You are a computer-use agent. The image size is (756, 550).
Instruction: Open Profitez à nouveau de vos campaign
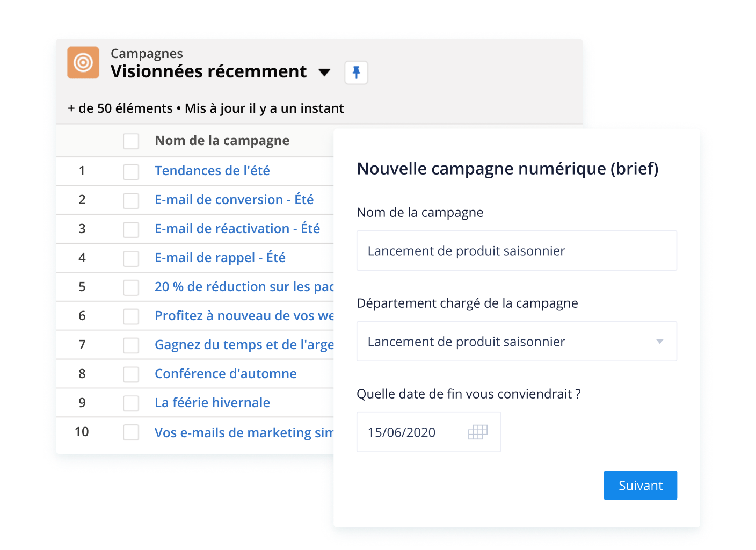pyautogui.click(x=244, y=316)
